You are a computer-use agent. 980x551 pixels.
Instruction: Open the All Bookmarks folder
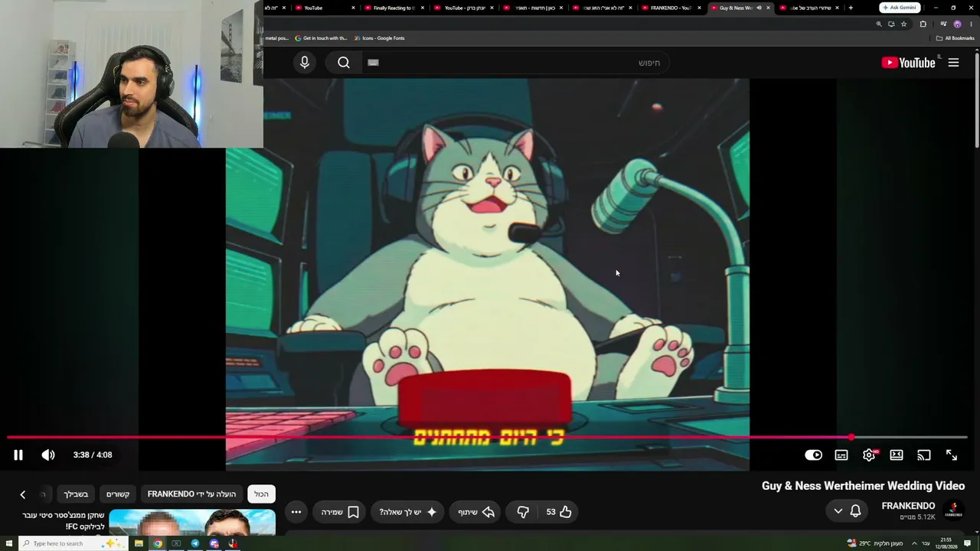coord(955,38)
